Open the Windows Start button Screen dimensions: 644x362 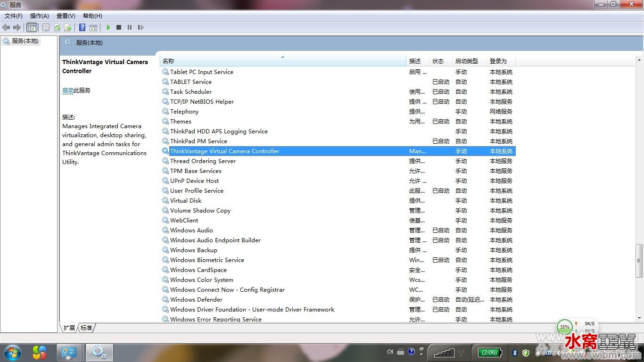(12, 352)
